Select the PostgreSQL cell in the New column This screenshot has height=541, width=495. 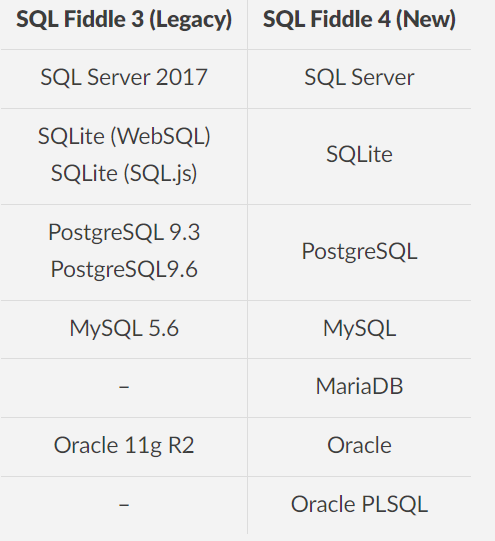click(x=359, y=252)
